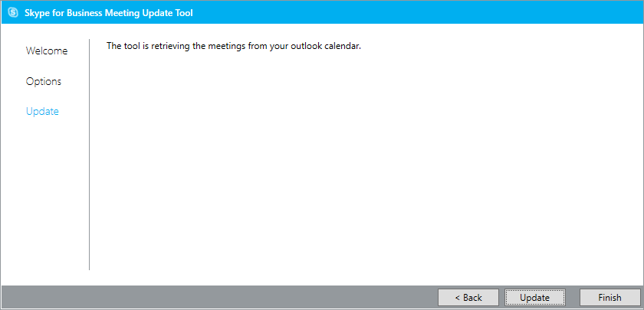
Task: Click the bottom border of the window
Action: click(x=322, y=308)
